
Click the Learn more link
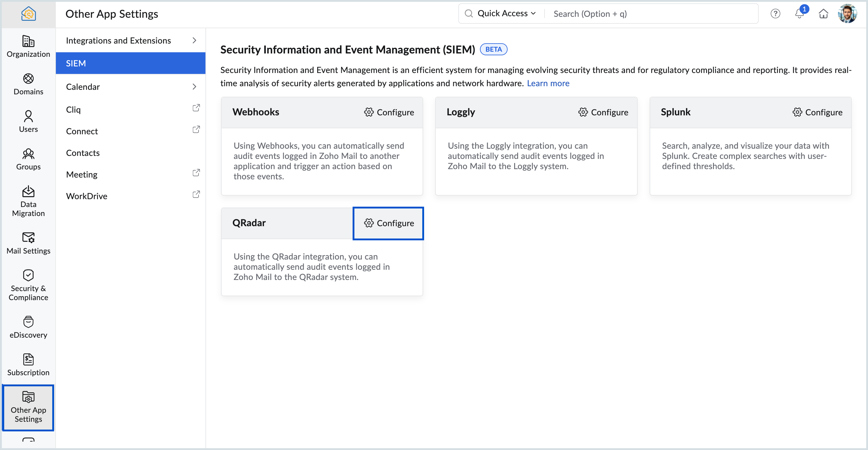pyautogui.click(x=548, y=83)
